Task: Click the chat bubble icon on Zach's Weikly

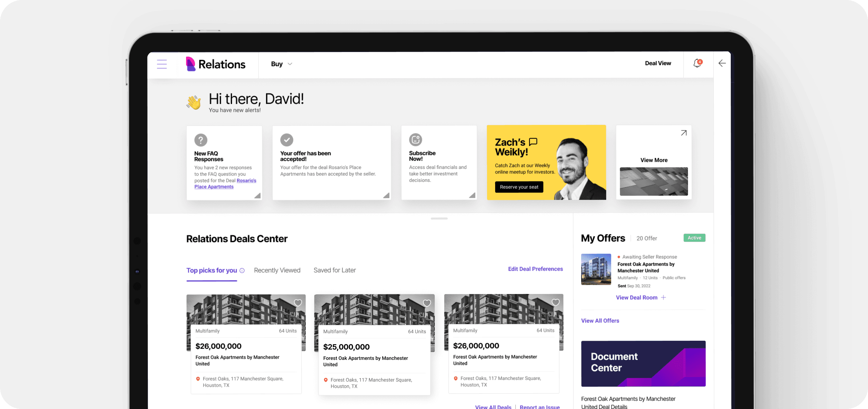Action: click(533, 142)
